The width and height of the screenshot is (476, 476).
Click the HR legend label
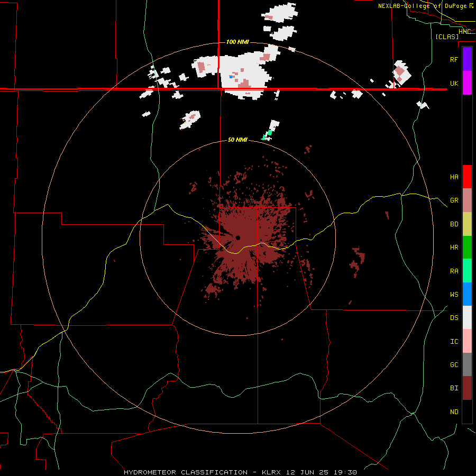tap(454, 248)
